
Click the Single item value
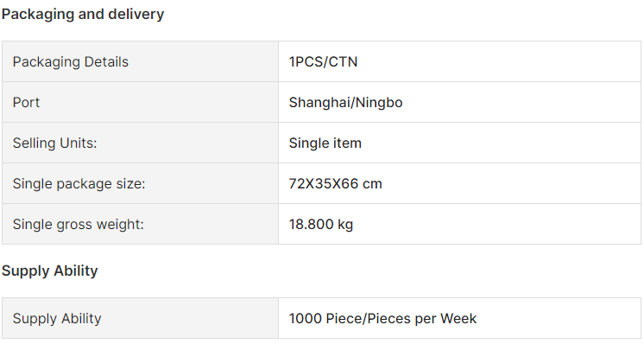tap(325, 143)
